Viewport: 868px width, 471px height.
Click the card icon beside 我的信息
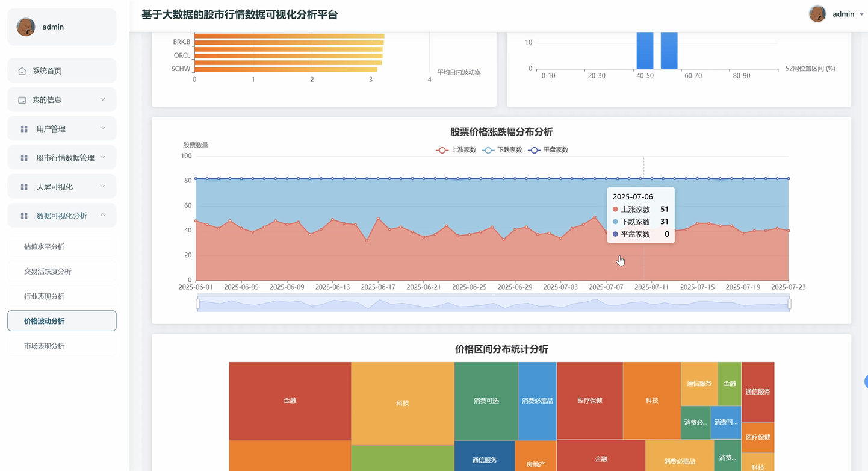point(22,100)
